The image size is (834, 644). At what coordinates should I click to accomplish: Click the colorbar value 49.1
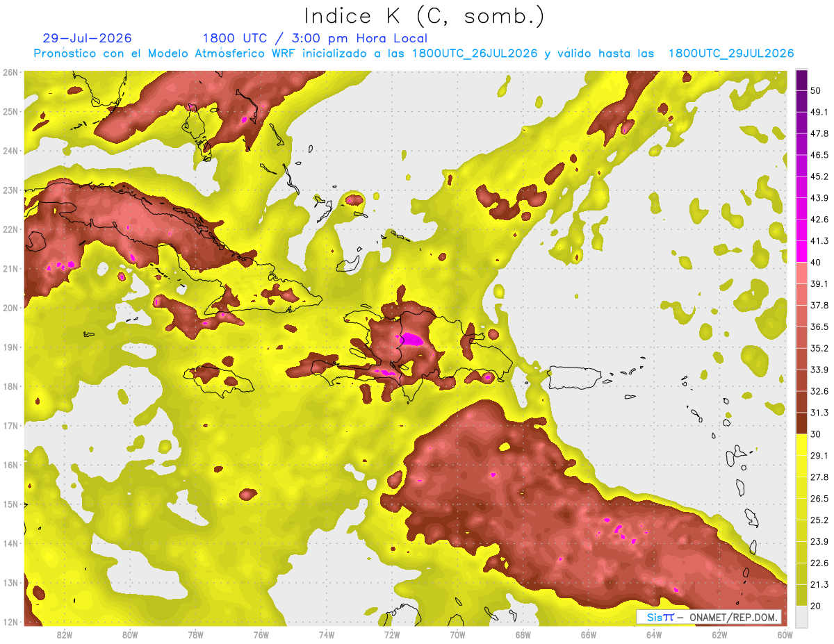click(819, 112)
